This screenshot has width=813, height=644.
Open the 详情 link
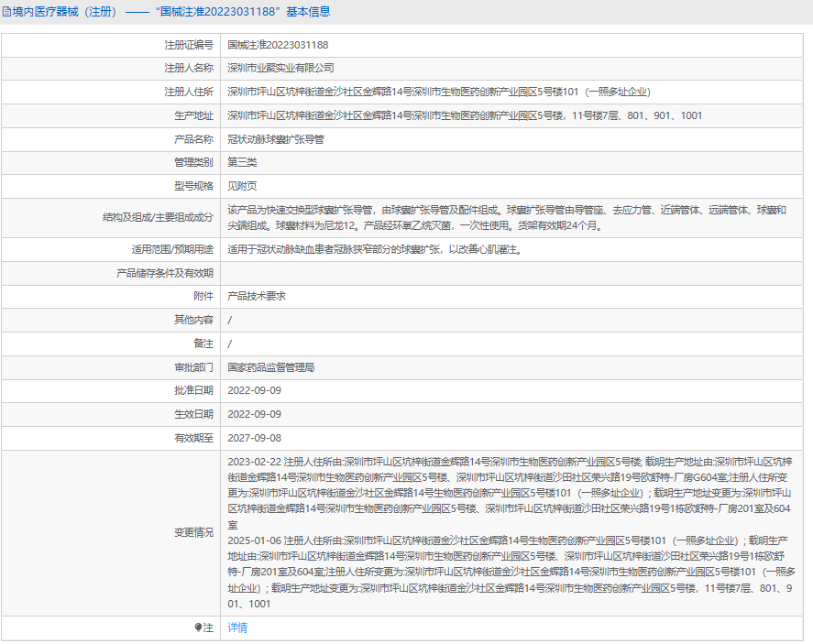click(237, 628)
